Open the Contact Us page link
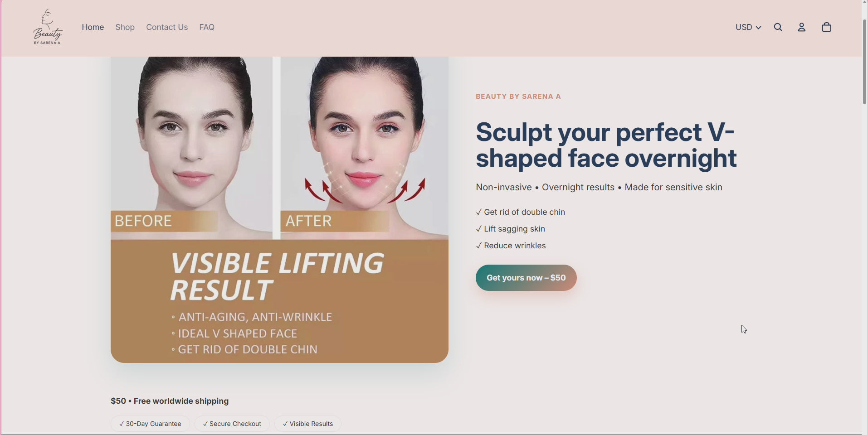This screenshot has width=868, height=435. (167, 27)
